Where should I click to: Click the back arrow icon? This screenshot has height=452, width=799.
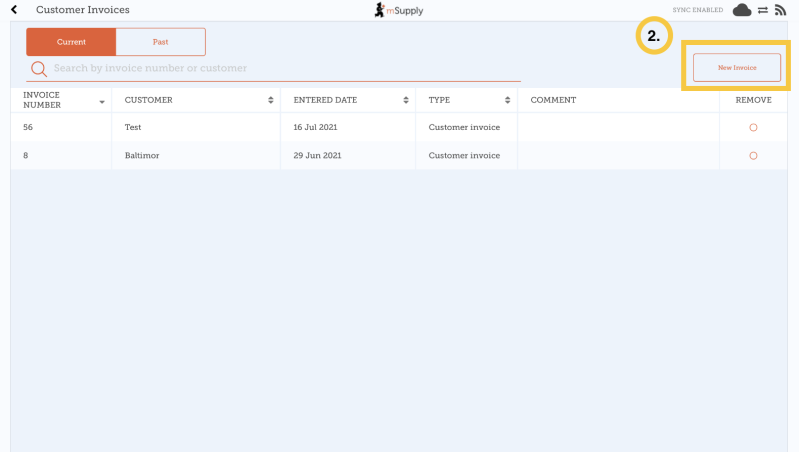(14, 10)
